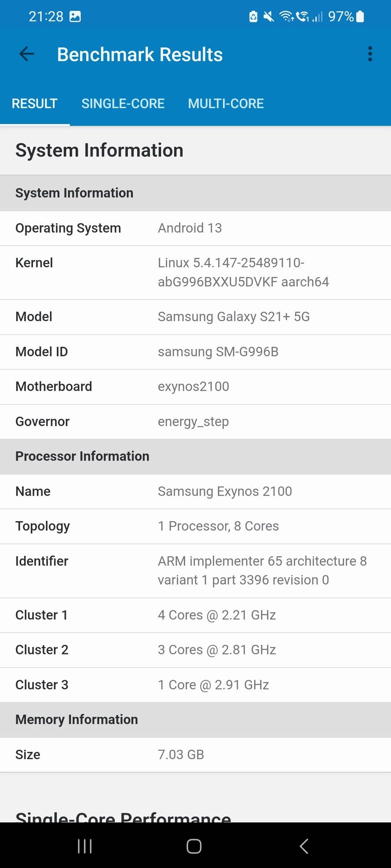Viewport: 391px width, 868px height.
Task: Tap the Wi-Fi status icon
Action: point(286,16)
